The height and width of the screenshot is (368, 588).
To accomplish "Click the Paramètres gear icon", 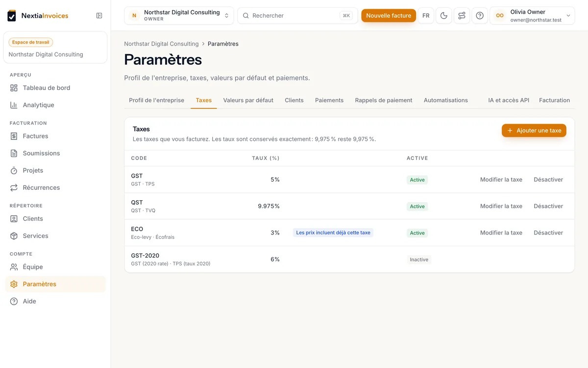I will coord(14,284).
